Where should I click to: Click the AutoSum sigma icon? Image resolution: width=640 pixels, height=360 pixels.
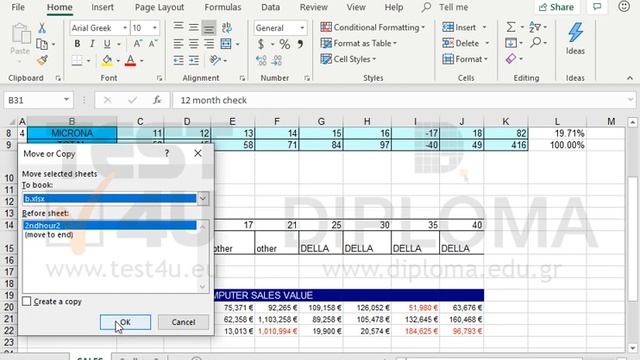click(511, 27)
